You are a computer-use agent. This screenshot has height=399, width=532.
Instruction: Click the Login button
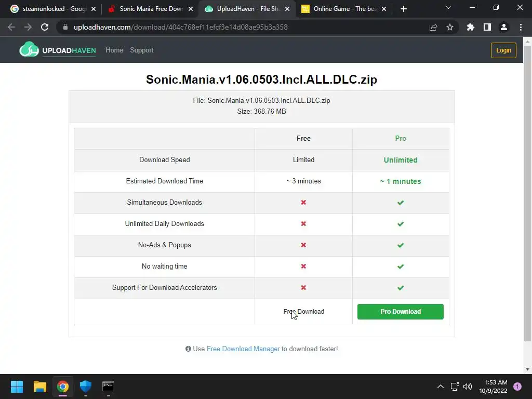(x=503, y=50)
